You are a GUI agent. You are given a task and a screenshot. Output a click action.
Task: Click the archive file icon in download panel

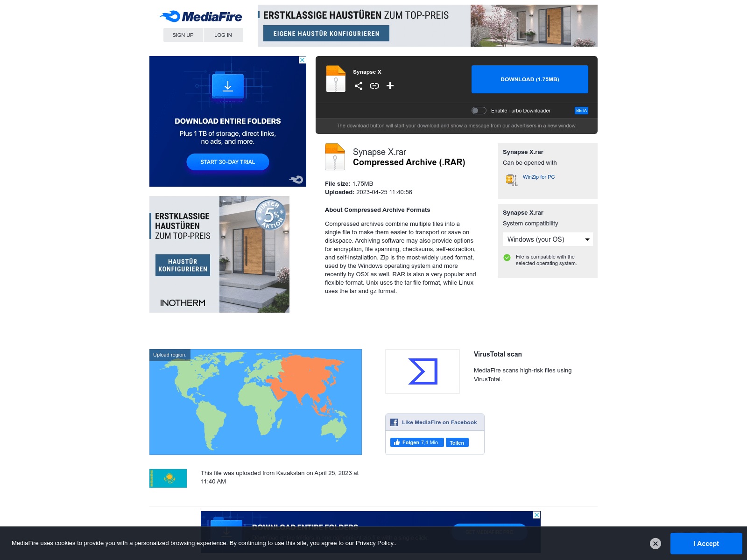tap(336, 78)
